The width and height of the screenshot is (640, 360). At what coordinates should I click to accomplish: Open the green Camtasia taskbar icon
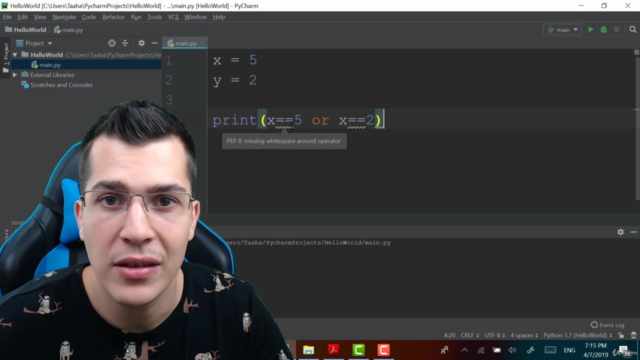pyautogui.click(x=358, y=350)
